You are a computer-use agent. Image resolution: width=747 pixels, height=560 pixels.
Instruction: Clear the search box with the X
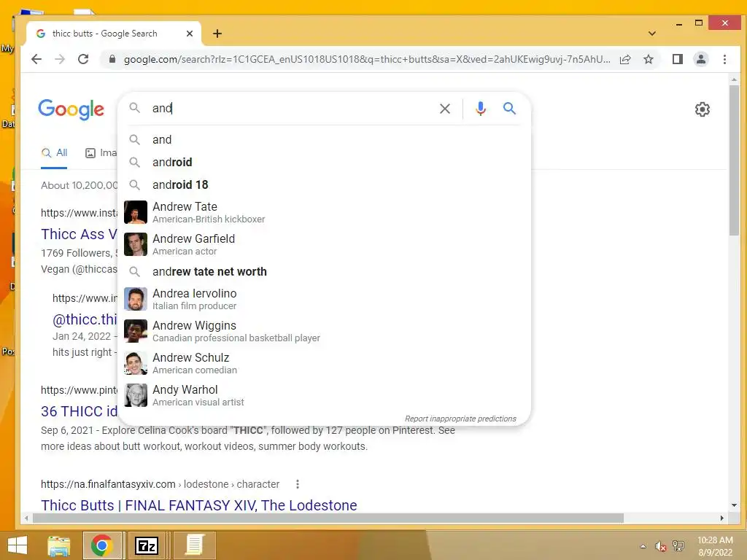pyautogui.click(x=445, y=109)
